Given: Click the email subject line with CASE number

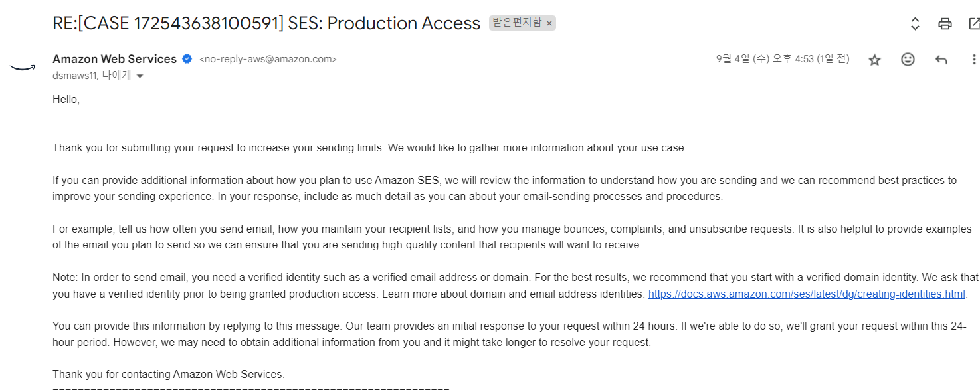Looking at the screenshot, I should pos(266,23).
